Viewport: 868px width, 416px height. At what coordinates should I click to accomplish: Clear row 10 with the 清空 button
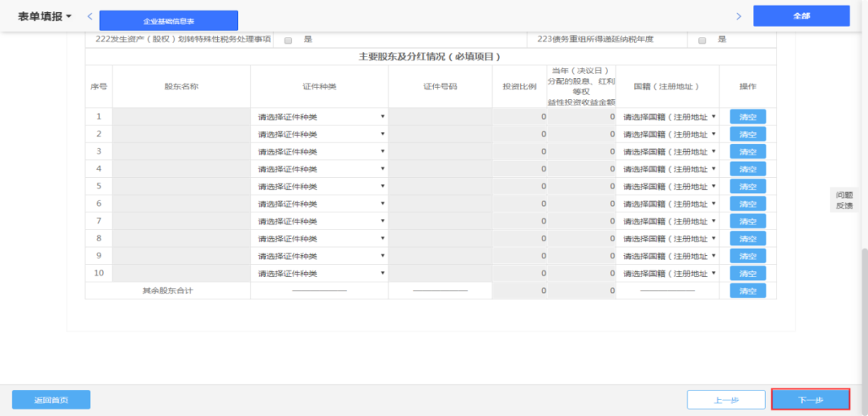coord(747,274)
